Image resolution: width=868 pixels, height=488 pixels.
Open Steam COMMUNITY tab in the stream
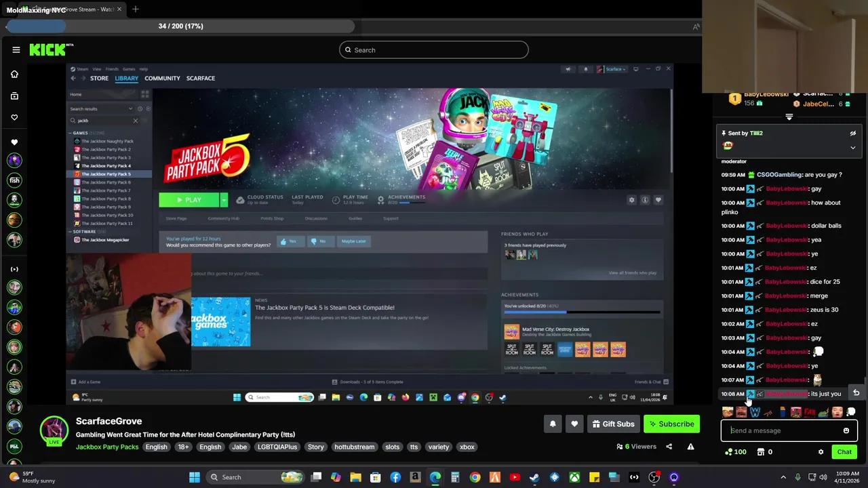point(162,78)
